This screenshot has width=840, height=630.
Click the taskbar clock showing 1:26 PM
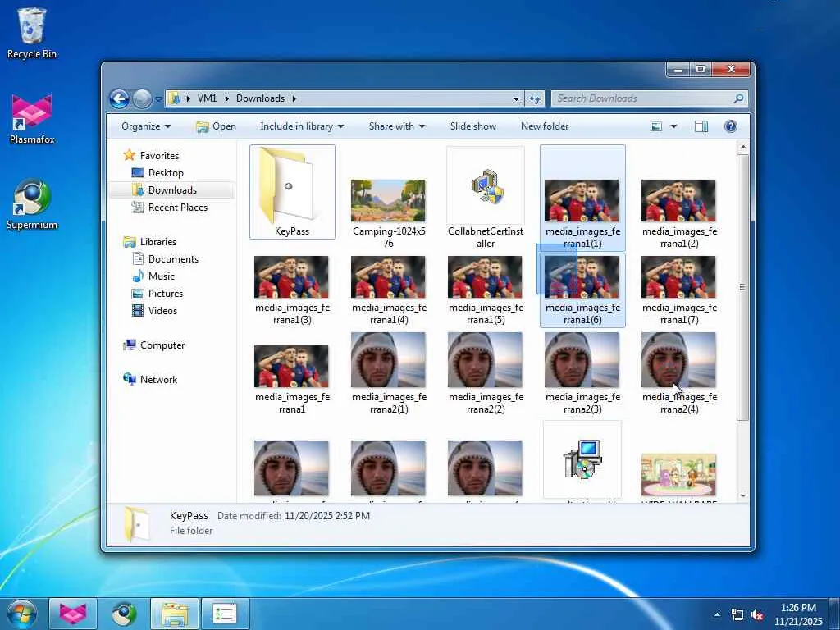click(x=797, y=614)
